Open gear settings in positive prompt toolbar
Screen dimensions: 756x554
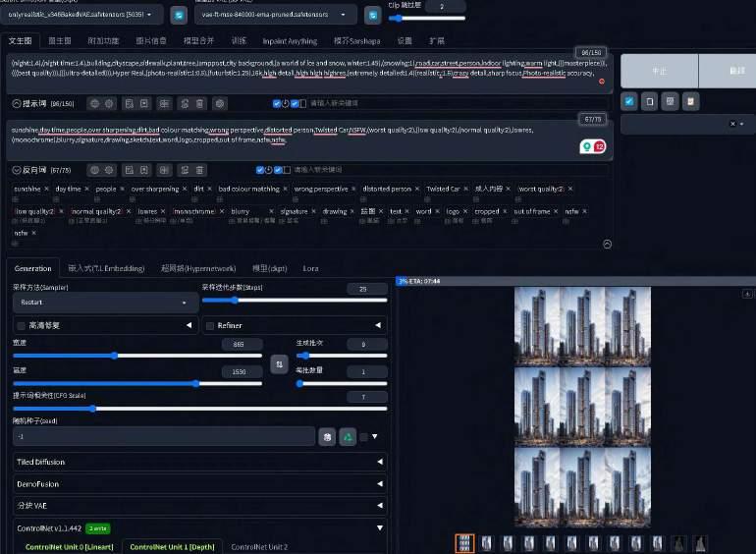(109, 104)
